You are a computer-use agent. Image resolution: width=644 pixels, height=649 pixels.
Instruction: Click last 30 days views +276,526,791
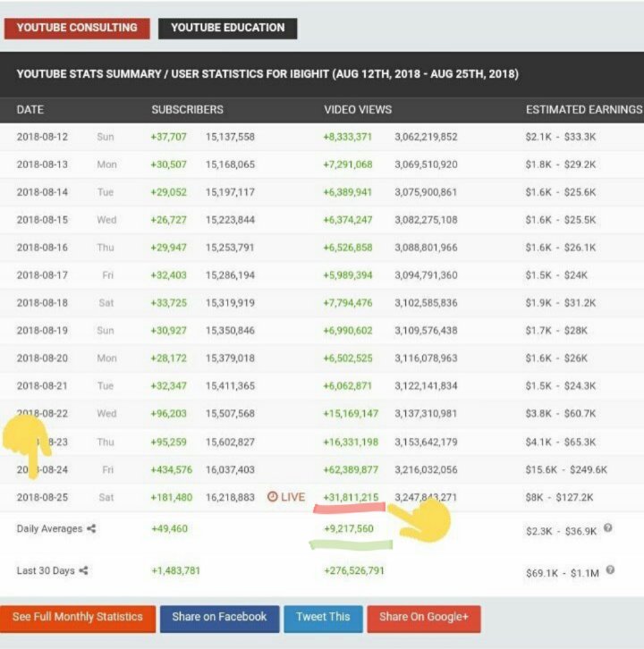[354, 570]
